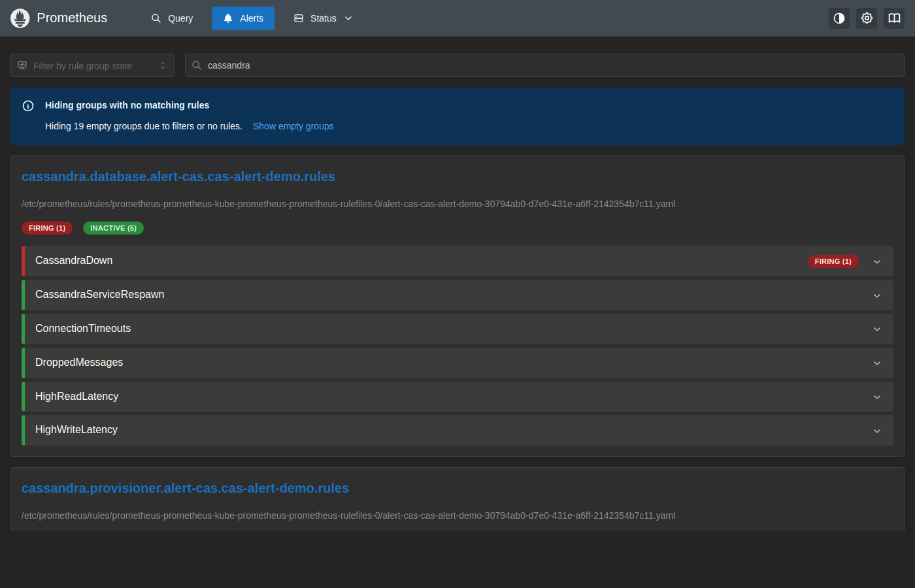The image size is (915, 588).
Task: Click the magnifier icon in the search box
Action: (x=197, y=65)
